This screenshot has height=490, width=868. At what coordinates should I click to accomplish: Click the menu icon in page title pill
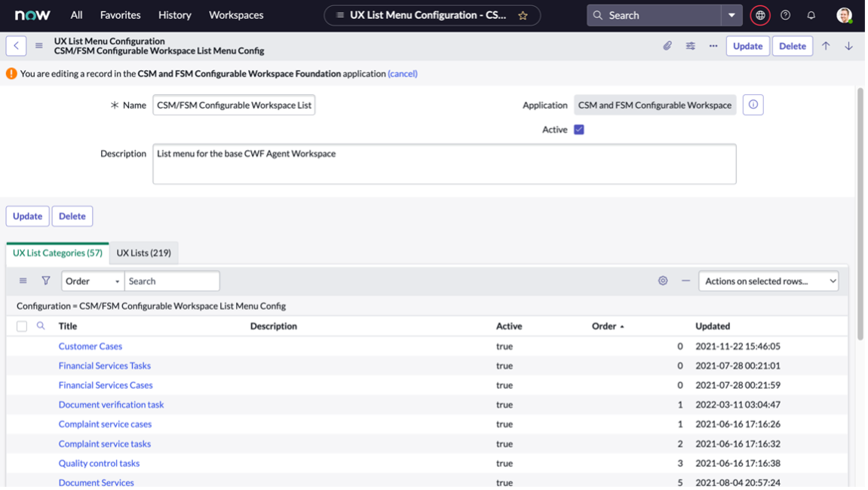[340, 16]
